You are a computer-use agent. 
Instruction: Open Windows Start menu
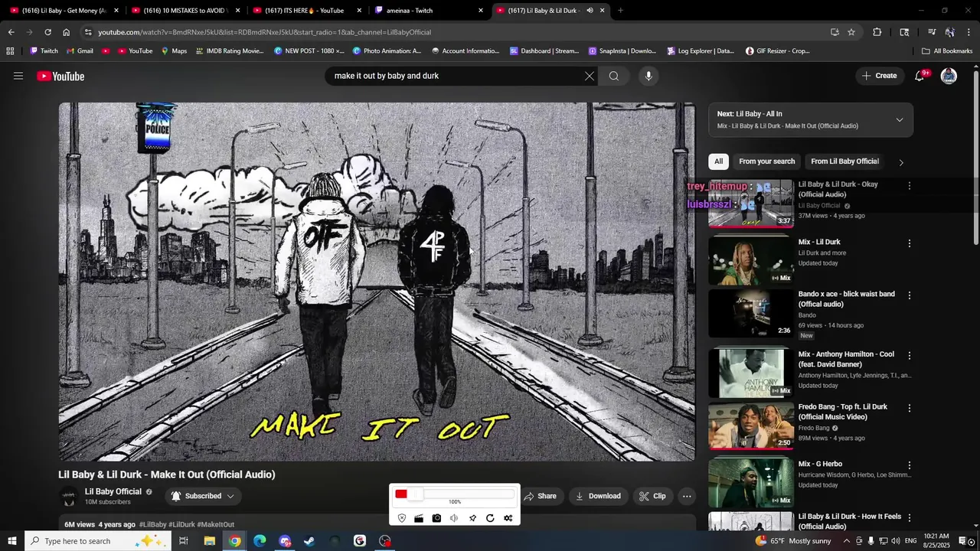(11, 541)
